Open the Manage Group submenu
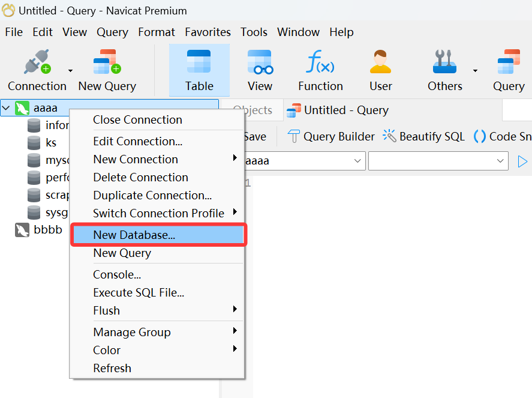This screenshot has width=532, height=398. (157, 332)
